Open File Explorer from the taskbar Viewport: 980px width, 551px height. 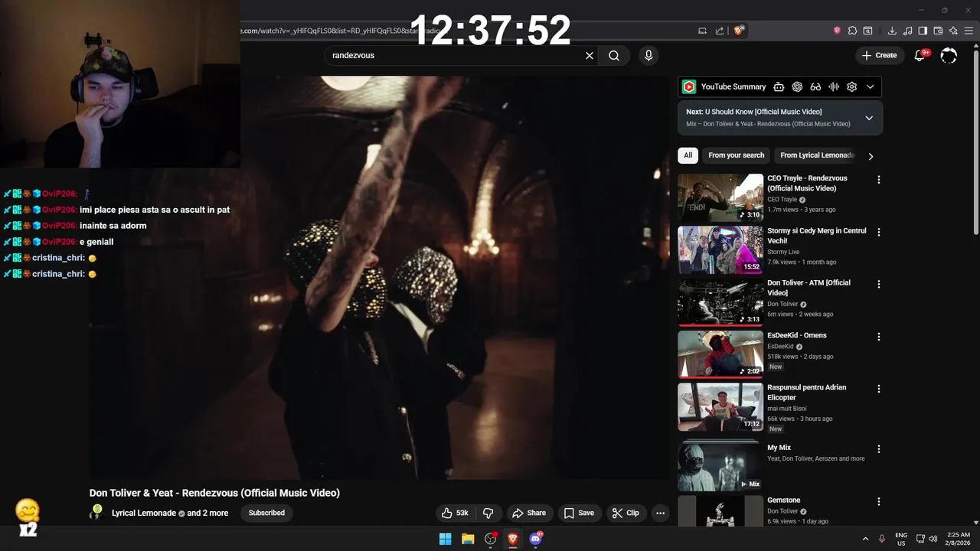click(468, 539)
